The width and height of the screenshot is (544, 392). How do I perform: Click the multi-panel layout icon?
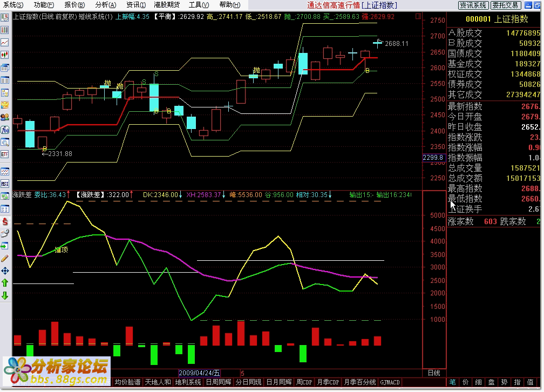click(5, 209)
